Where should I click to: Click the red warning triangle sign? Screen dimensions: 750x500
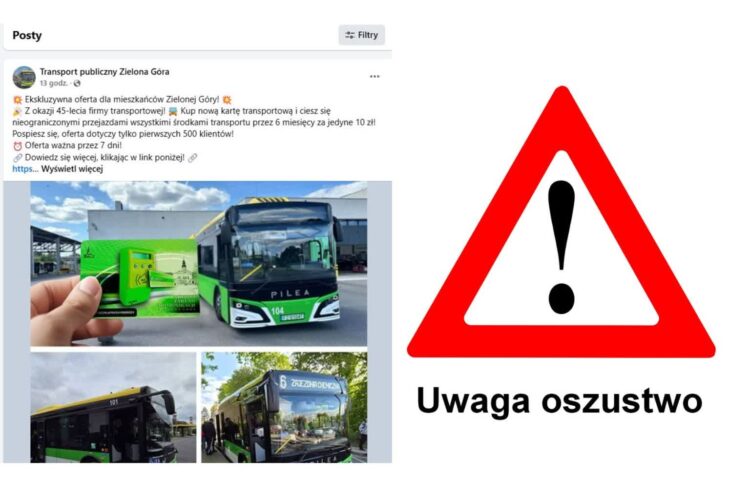pos(561,222)
